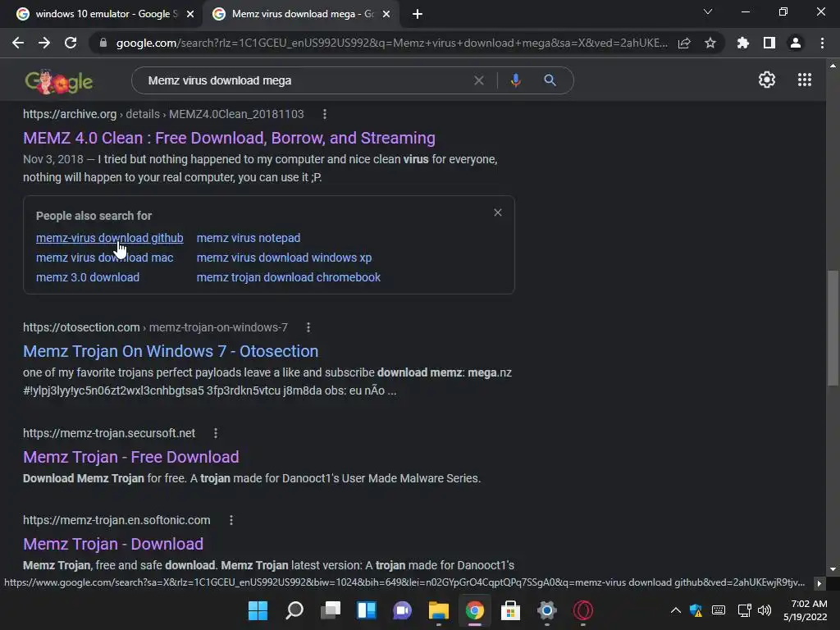This screenshot has width=840, height=630.
Task: Open options for otosection.com result
Action: tap(308, 327)
